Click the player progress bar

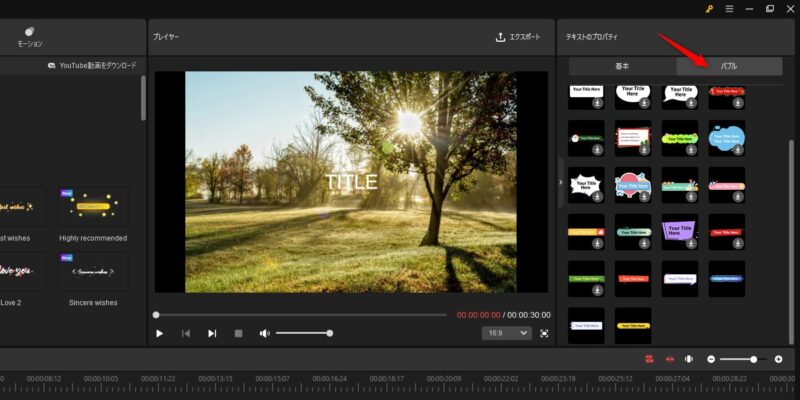[x=300, y=315]
